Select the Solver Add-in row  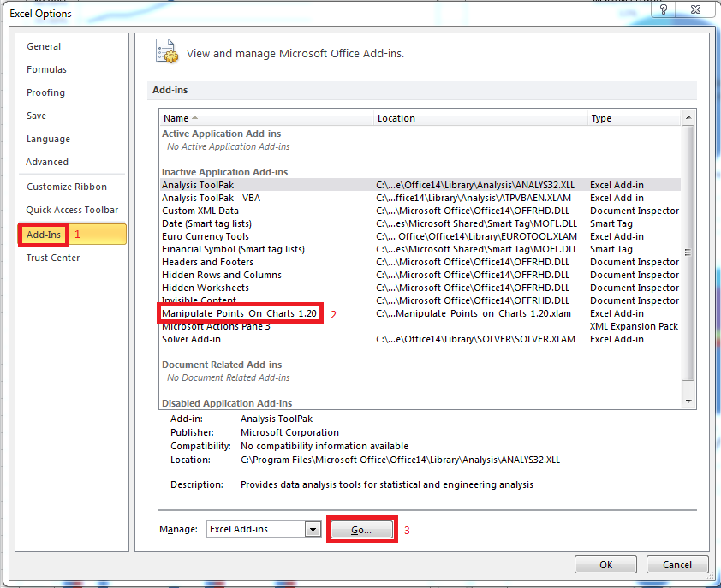420,339
